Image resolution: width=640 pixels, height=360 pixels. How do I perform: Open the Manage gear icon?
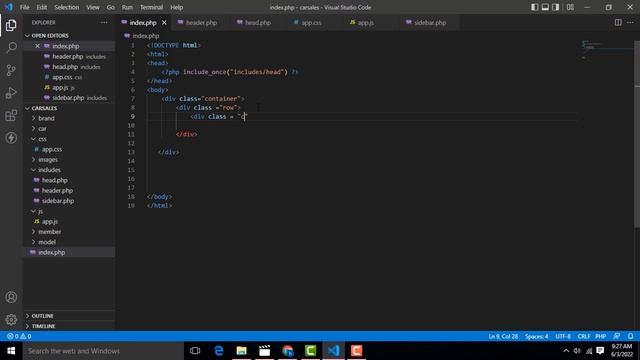(11, 319)
